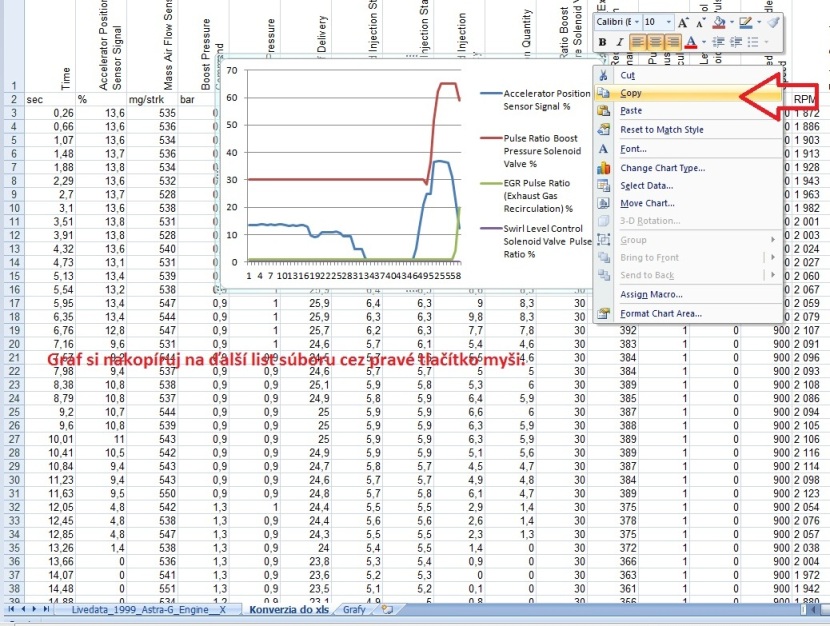Click the Grow Font icon
The height and width of the screenshot is (626, 830).
(x=684, y=21)
